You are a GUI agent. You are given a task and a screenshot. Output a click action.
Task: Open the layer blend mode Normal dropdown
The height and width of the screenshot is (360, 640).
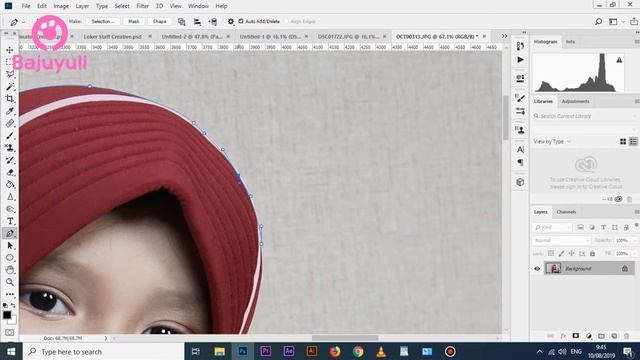561,240
